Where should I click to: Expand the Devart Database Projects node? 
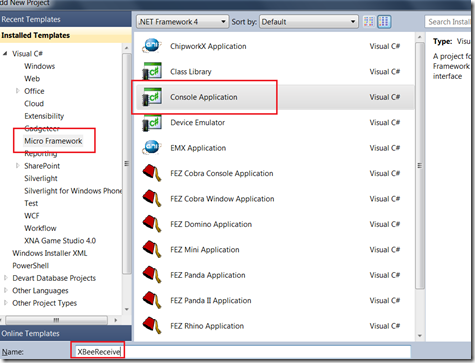5,278
